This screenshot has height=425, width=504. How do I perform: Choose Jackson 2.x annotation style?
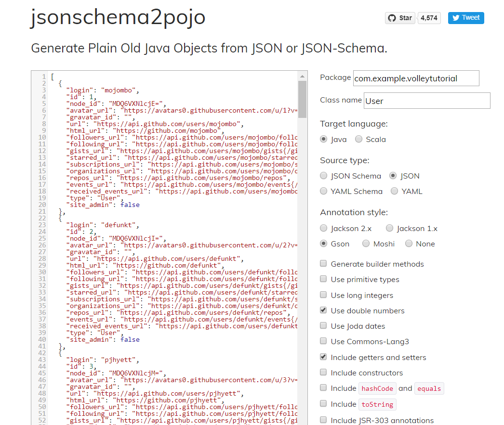click(x=324, y=228)
